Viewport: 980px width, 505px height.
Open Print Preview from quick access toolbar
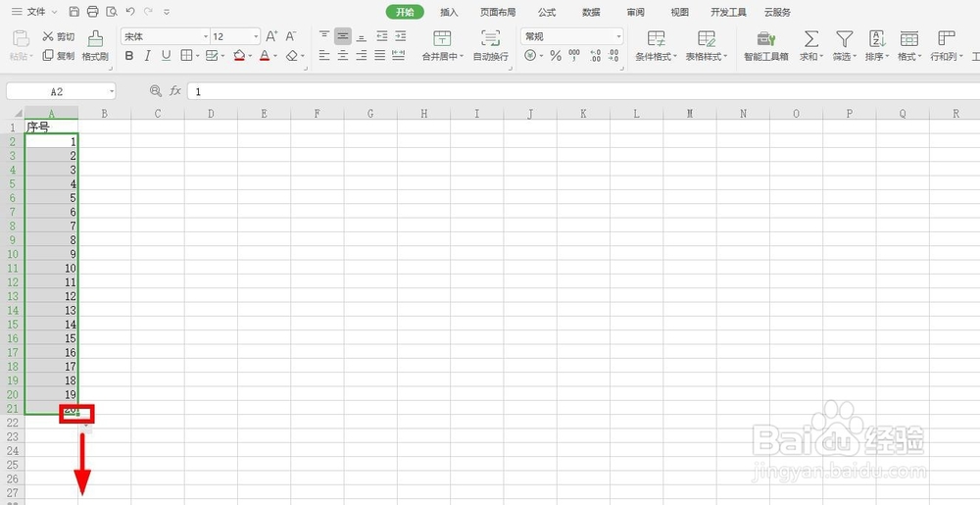pos(112,11)
